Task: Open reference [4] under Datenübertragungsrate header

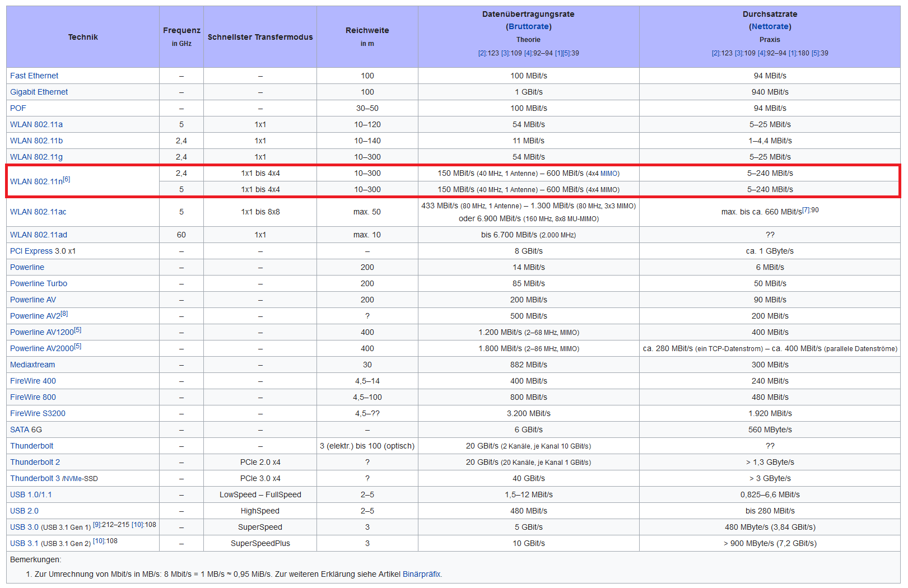Action: [x=528, y=53]
